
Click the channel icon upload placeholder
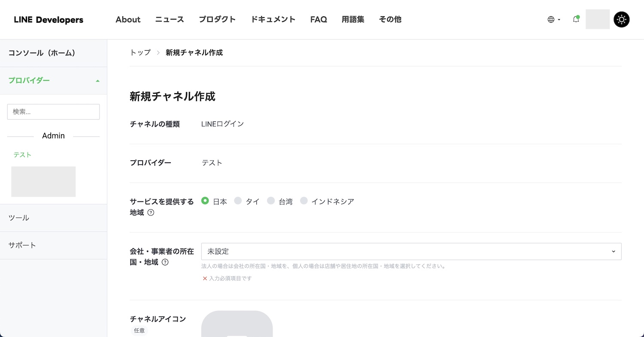point(237,324)
